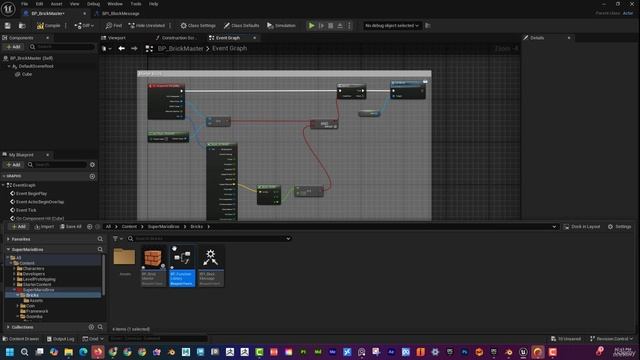
Task: Click the Collections search icon
Action: pyautogui.click(x=100, y=327)
